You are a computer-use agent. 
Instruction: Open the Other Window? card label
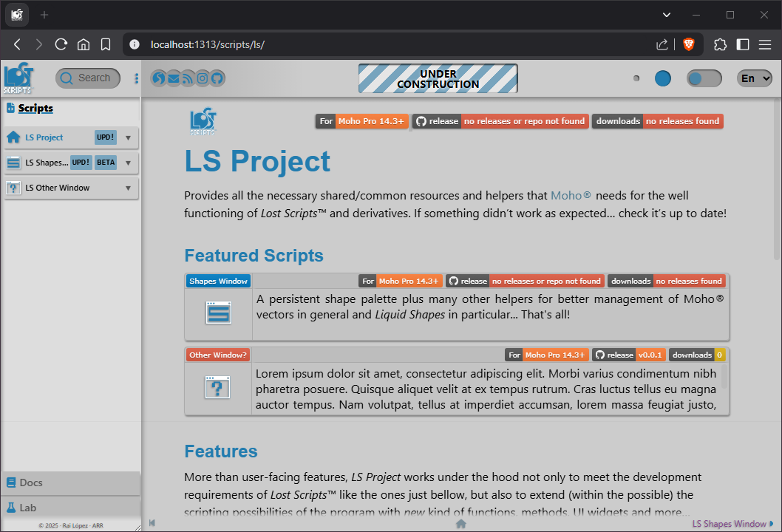(218, 355)
